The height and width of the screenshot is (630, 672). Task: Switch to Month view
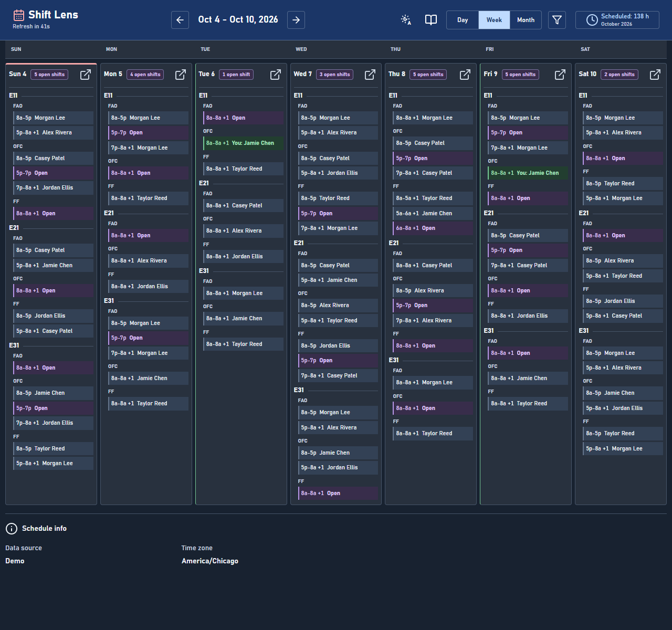[526, 20]
